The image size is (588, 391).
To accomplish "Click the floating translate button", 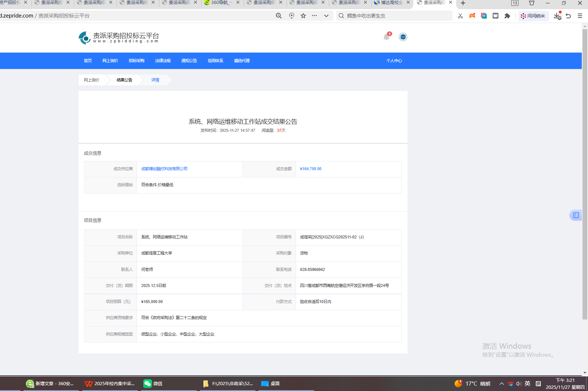I will pyautogui.click(x=576, y=215).
